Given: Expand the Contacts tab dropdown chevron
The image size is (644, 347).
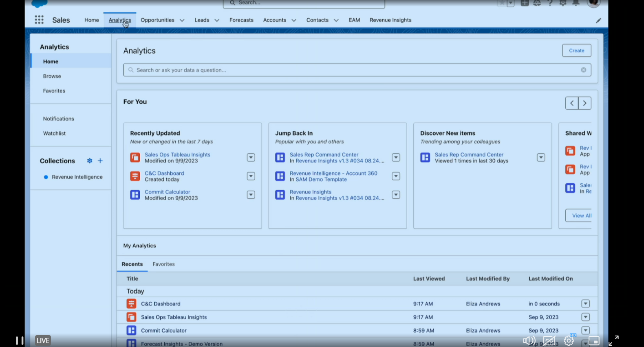Looking at the screenshot, I should [336, 20].
